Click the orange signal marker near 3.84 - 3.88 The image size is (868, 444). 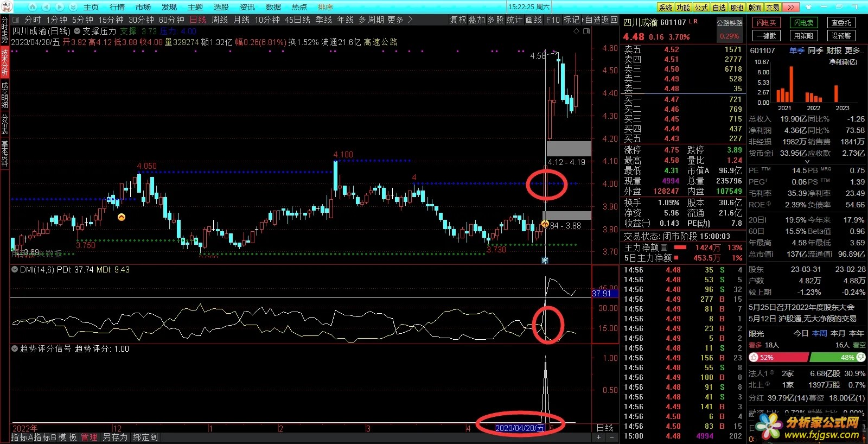click(545, 224)
